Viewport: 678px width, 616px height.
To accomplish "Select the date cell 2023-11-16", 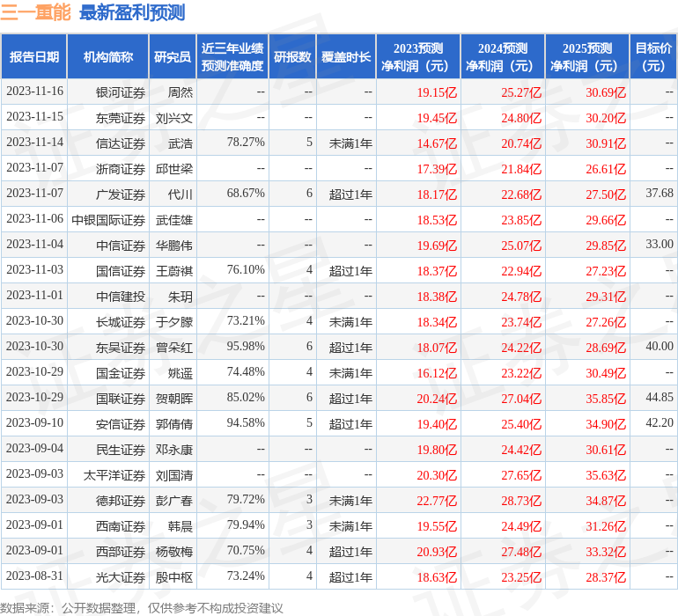I will coord(34,92).
